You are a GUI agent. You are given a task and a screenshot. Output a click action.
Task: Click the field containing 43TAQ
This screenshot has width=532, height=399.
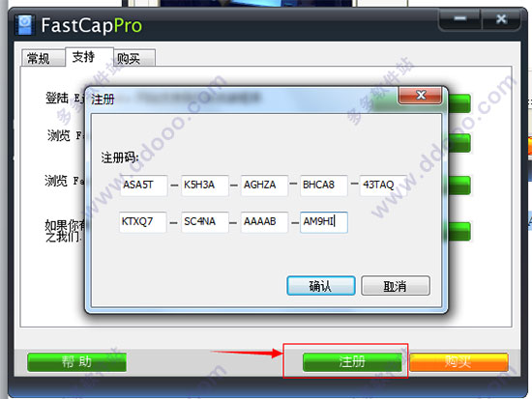pos(383,185)
